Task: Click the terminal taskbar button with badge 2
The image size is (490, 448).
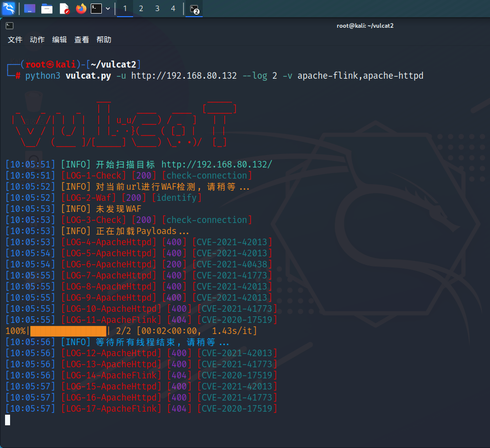Action: coord(194,9)
